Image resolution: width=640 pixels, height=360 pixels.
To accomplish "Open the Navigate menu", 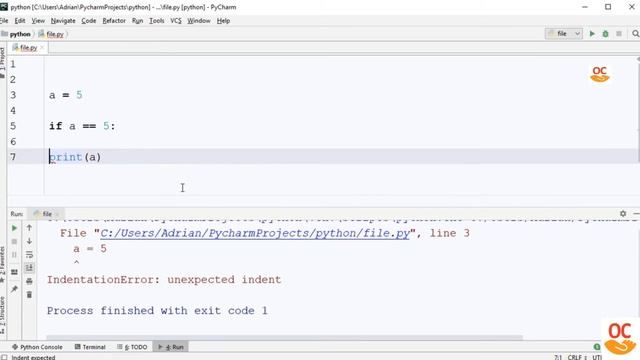I will pos(63,20).
